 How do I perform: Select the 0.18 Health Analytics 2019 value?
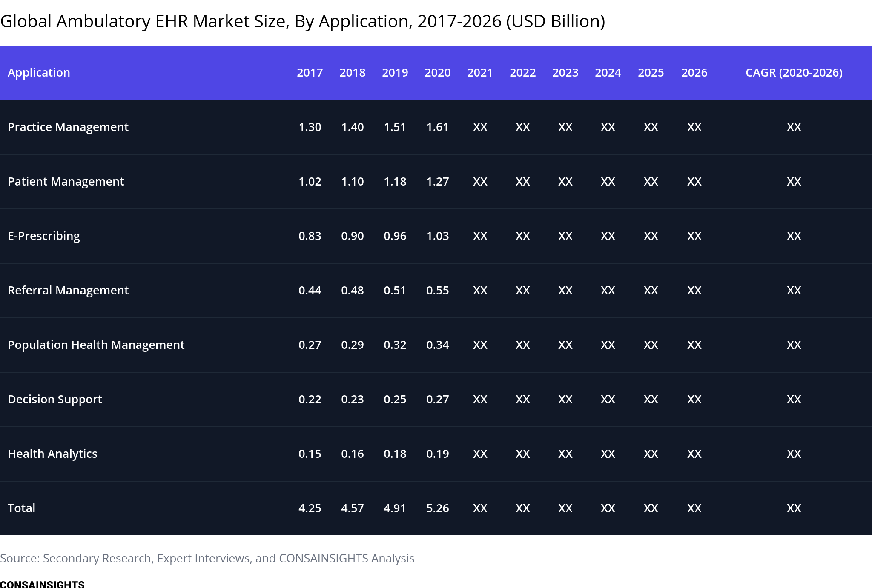pos(395,454)
